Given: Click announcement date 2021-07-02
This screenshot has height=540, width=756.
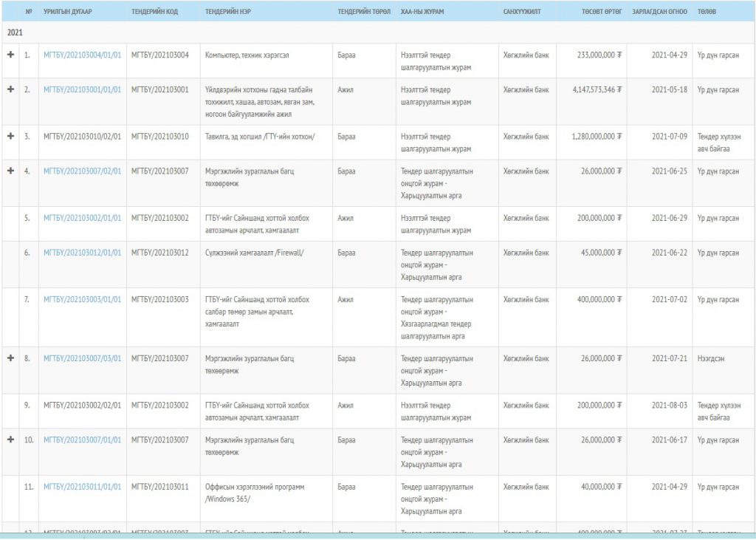Looking at the screenshot, I should (x=670, y=300).
